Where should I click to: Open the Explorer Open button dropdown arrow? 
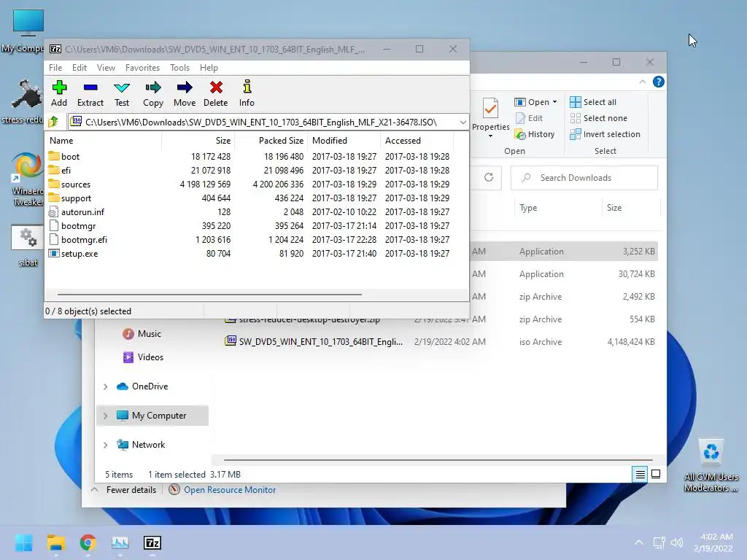(x=554, y=102)
